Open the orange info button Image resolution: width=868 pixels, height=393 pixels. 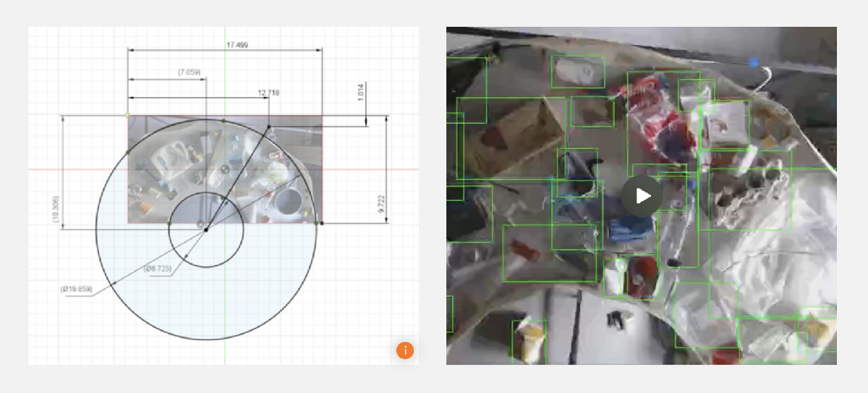[405, 350]
